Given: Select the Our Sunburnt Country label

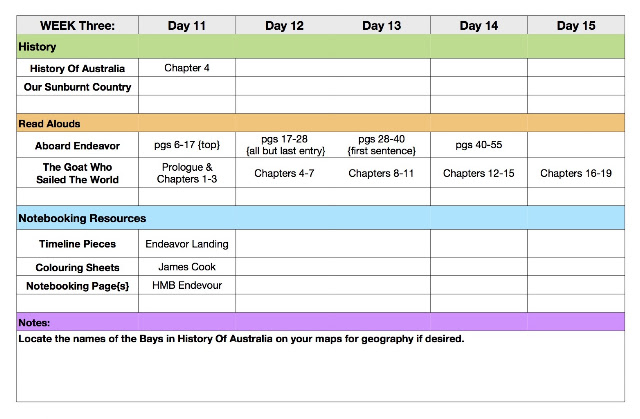Looking at the screenshot, I should (x=78, y=86).
